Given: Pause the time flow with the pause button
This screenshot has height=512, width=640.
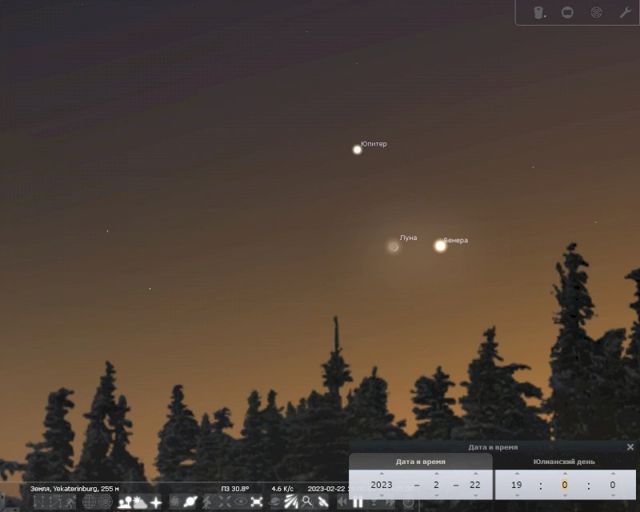Looking at the screenshot, I should tap(357, 502).
